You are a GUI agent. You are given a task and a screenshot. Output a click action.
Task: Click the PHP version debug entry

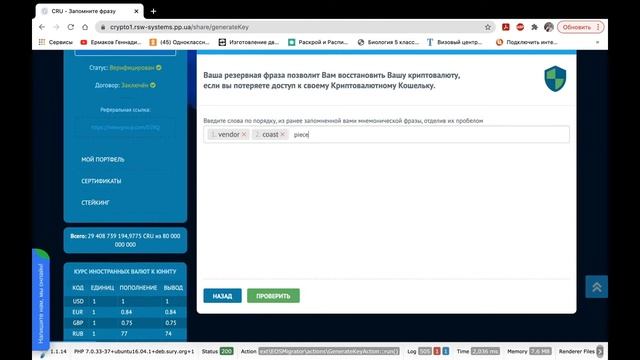point(135,351)
